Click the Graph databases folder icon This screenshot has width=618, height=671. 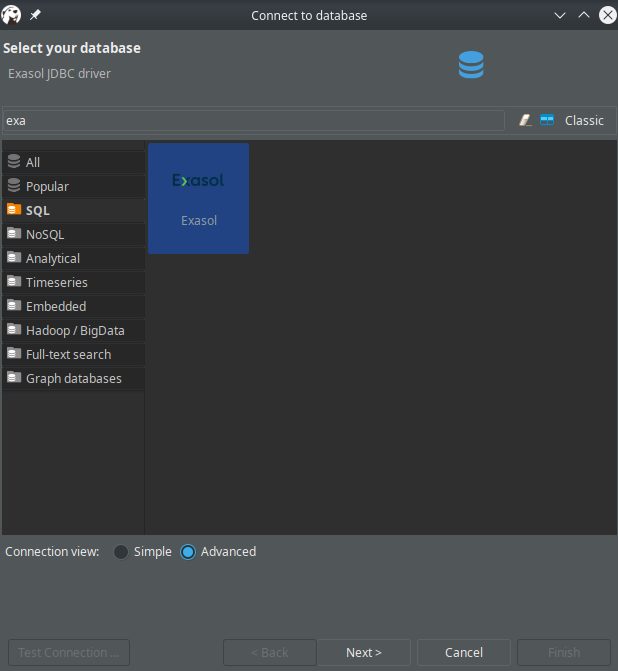14,377
